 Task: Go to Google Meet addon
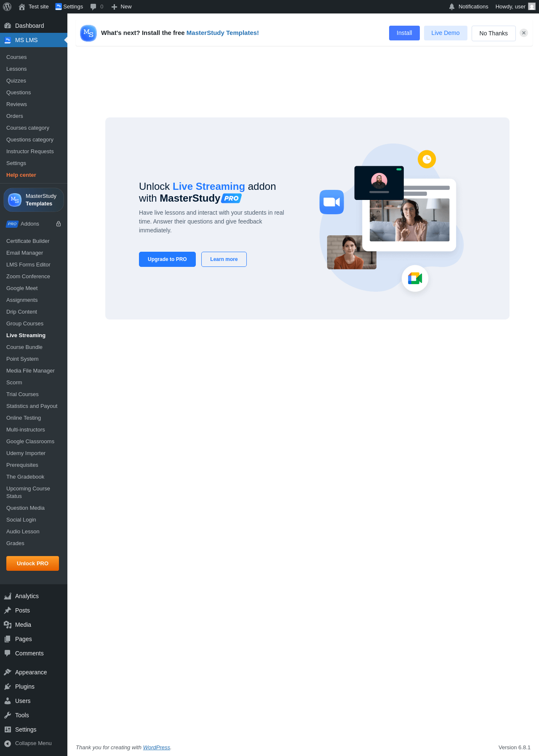tap(22, 288)
